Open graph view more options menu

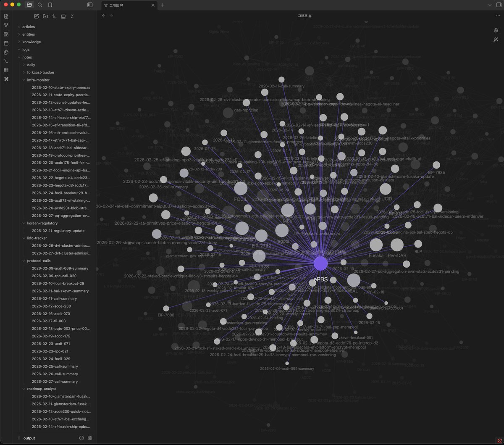pyautogui.click(x=498, y=16)
